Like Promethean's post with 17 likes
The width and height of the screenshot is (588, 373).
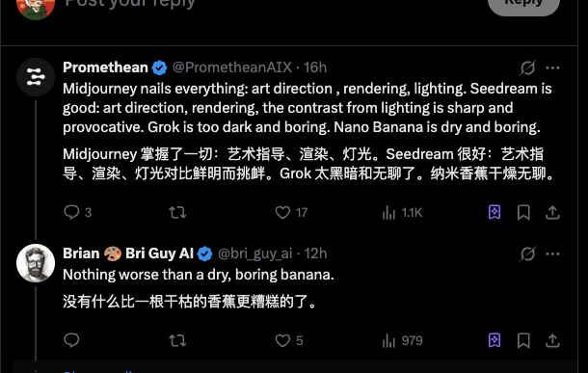click(282, 213)
